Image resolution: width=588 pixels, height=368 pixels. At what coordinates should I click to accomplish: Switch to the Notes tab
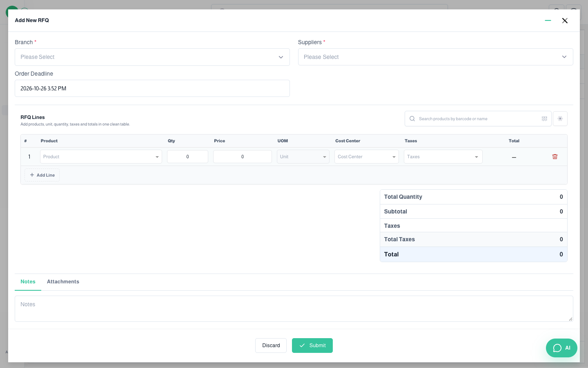28,282
